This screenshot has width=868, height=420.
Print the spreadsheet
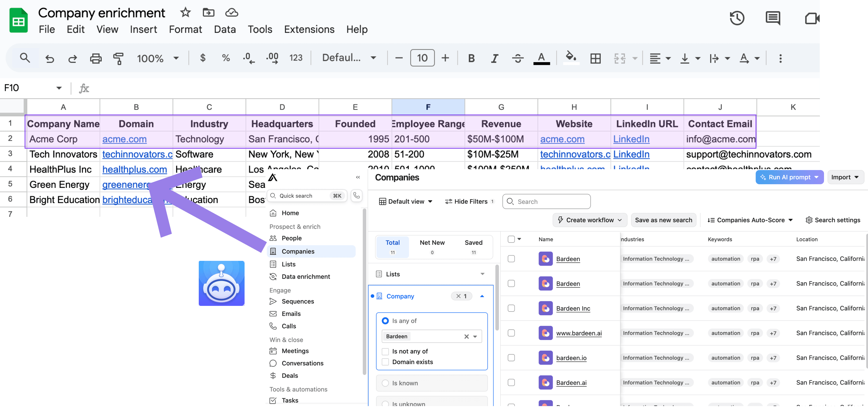coord(96,58)
